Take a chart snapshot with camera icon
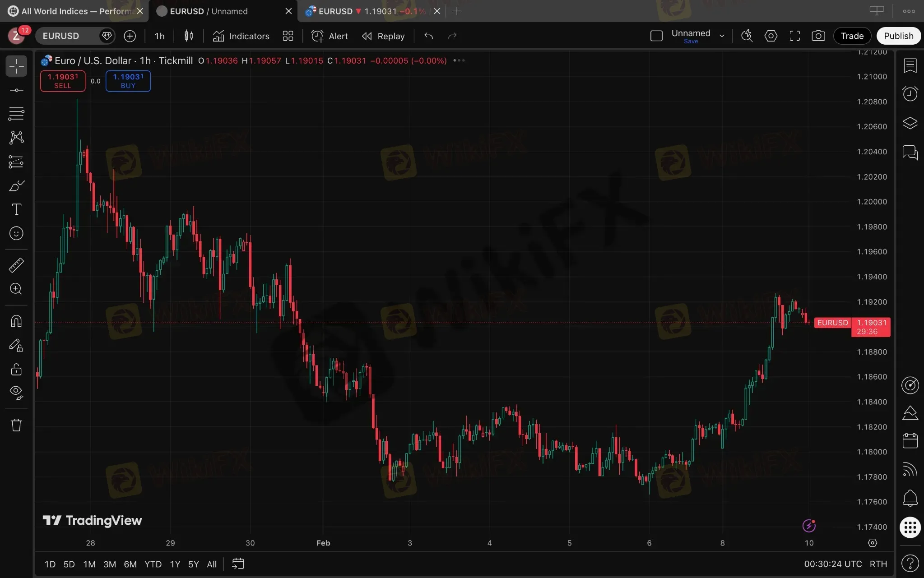 [818, 36]
